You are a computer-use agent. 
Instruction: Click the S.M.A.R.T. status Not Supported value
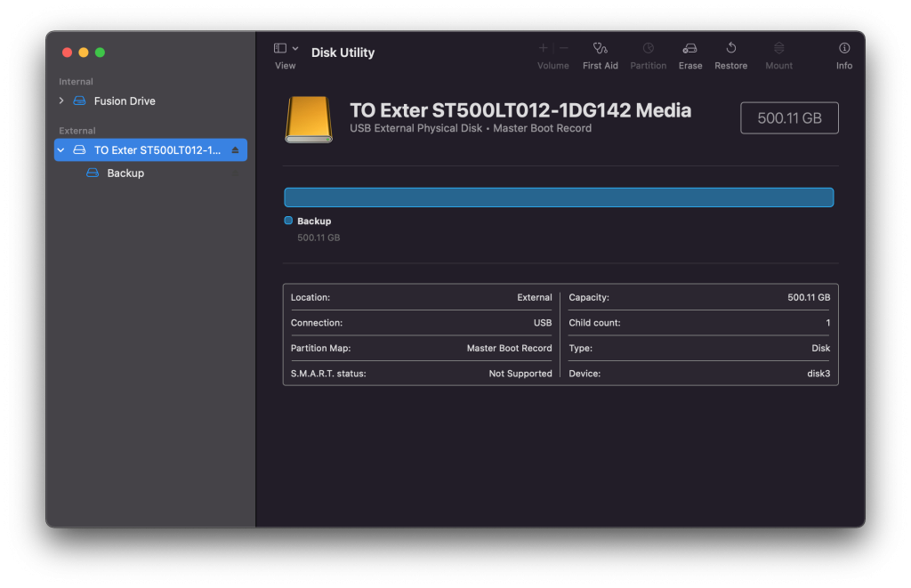(x=520, y=374)
